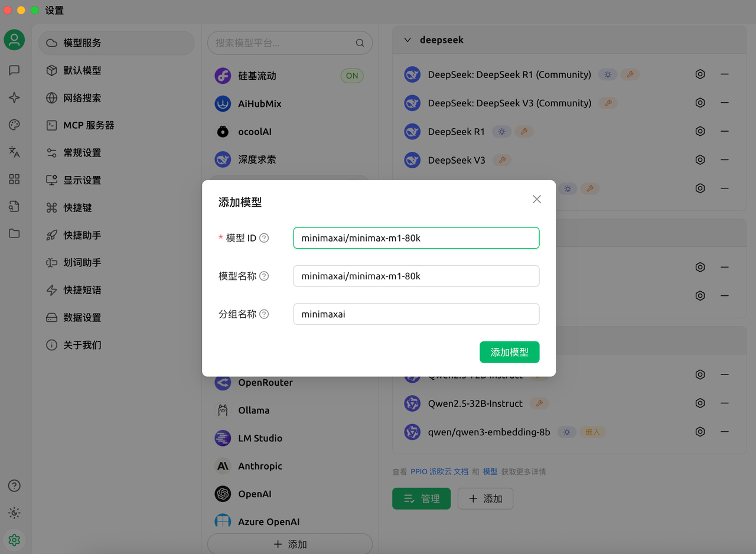Image resolution: width=756 pixels, height=554 pixels.
Task: Remove DeepSeek R1 (Community) model with minus
Action: click(x=725, y=74)
